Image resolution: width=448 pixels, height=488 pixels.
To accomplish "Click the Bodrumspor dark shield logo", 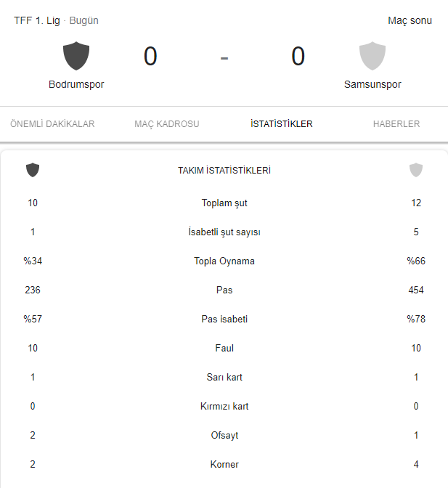I will pyautogui.click(x=76, y=56).
